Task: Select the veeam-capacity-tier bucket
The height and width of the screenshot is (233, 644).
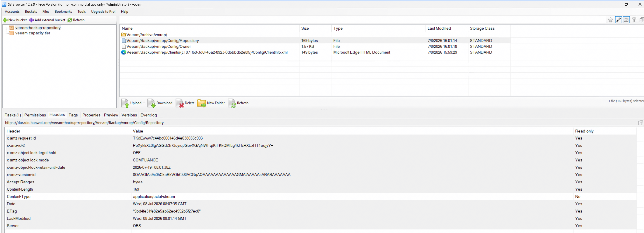Action: [x=33, y=33]
